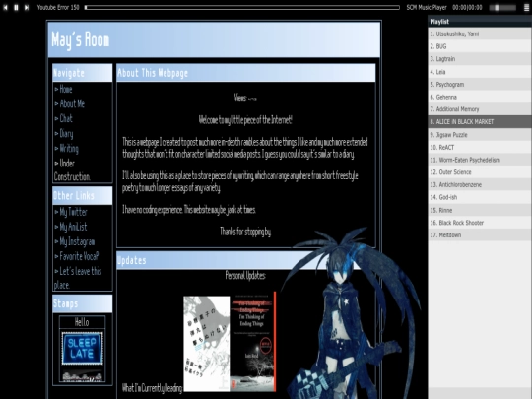Click the Personal Updates heading
532x399 pixels.
point(245,275)
